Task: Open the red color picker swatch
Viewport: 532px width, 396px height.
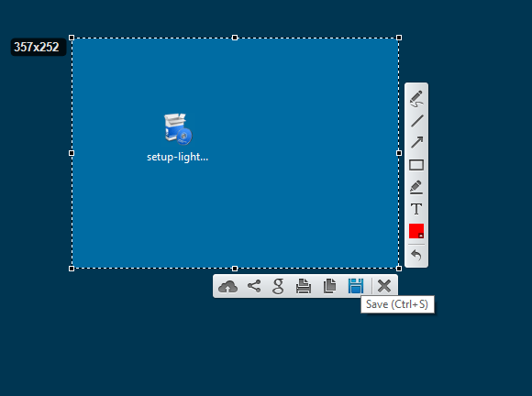Action: coord(416,231)
